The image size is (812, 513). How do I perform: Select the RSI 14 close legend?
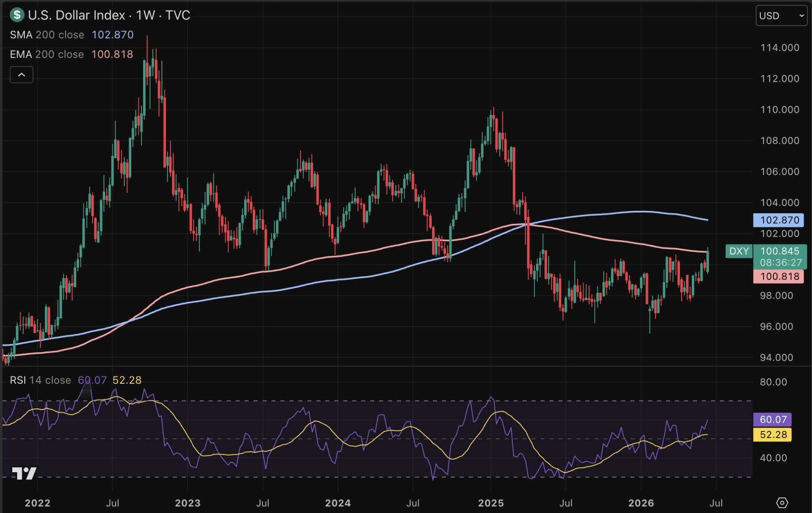coord(40,380)
